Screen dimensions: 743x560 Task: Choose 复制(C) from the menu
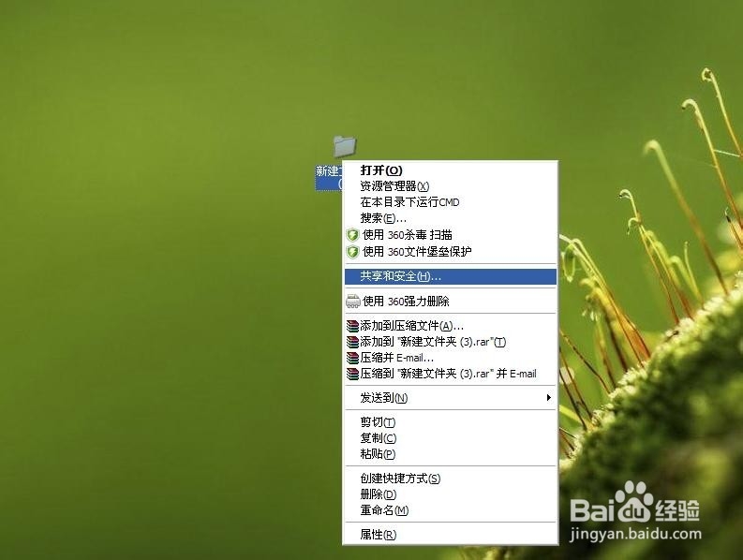click(450, 438)
